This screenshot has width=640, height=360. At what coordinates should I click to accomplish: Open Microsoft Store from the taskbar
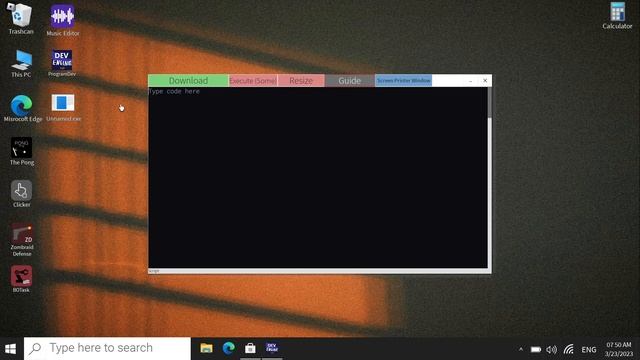(x=250, y=348)
